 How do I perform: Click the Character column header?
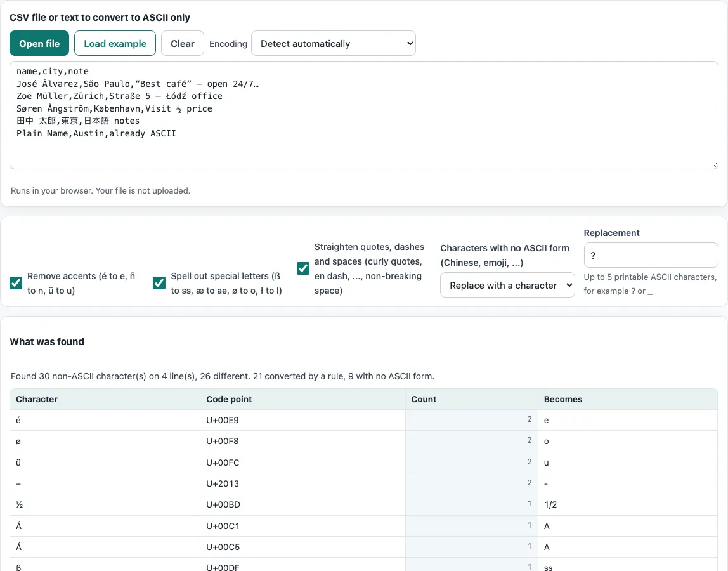coord(105,399)
